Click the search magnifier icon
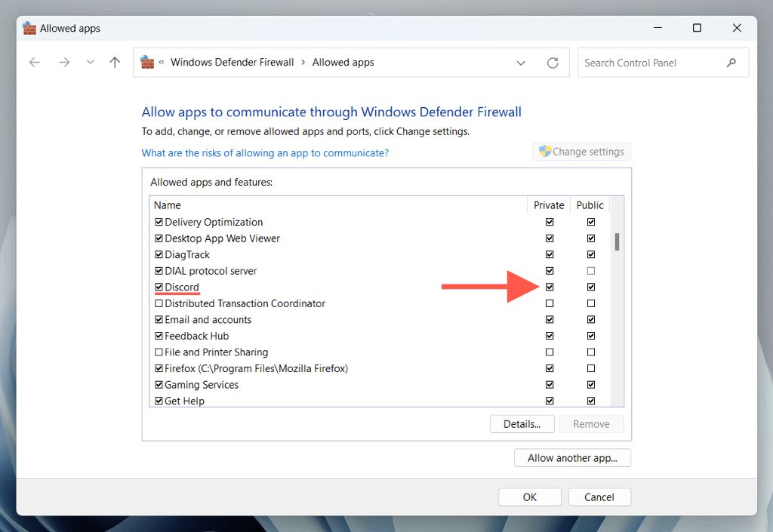This screenshot has height=532, width=773. pyautogui.click(x=731, y=63)
